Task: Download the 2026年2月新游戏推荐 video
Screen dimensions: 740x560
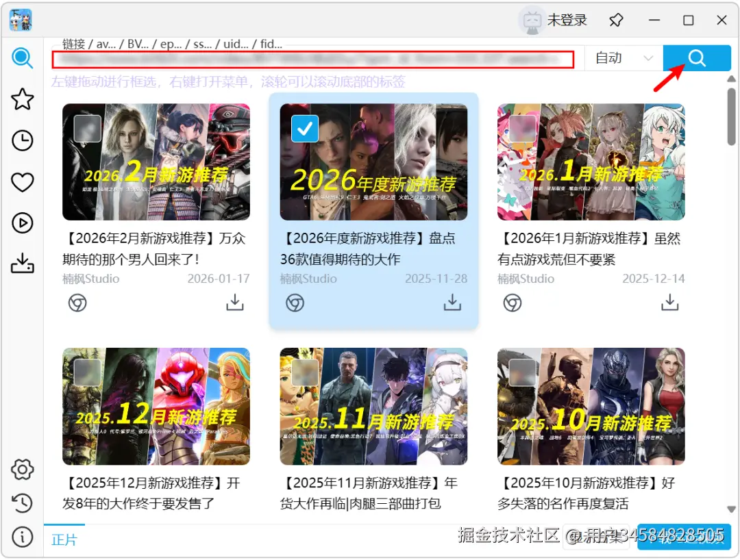Action: click(x=234, y=303)
